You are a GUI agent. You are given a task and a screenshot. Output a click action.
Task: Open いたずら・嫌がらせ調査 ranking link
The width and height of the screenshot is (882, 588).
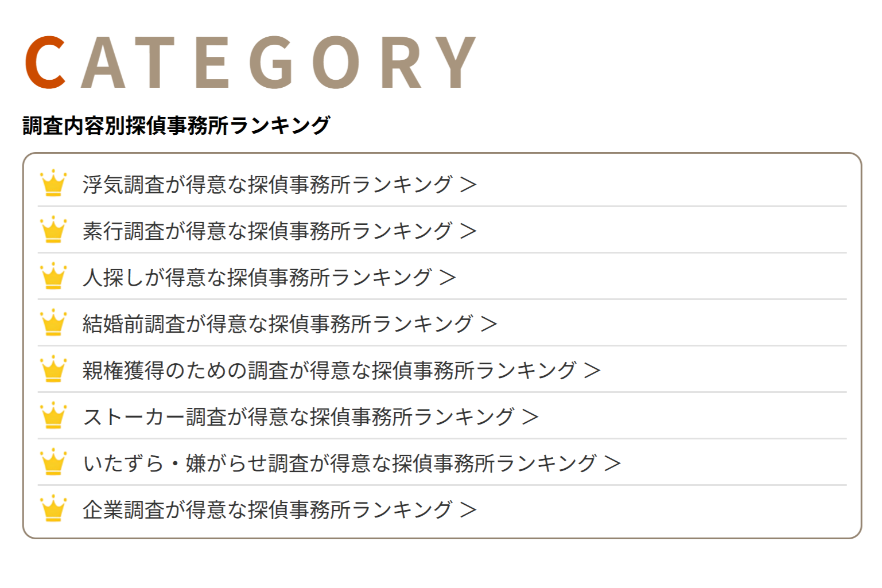(x=339, y=464)
